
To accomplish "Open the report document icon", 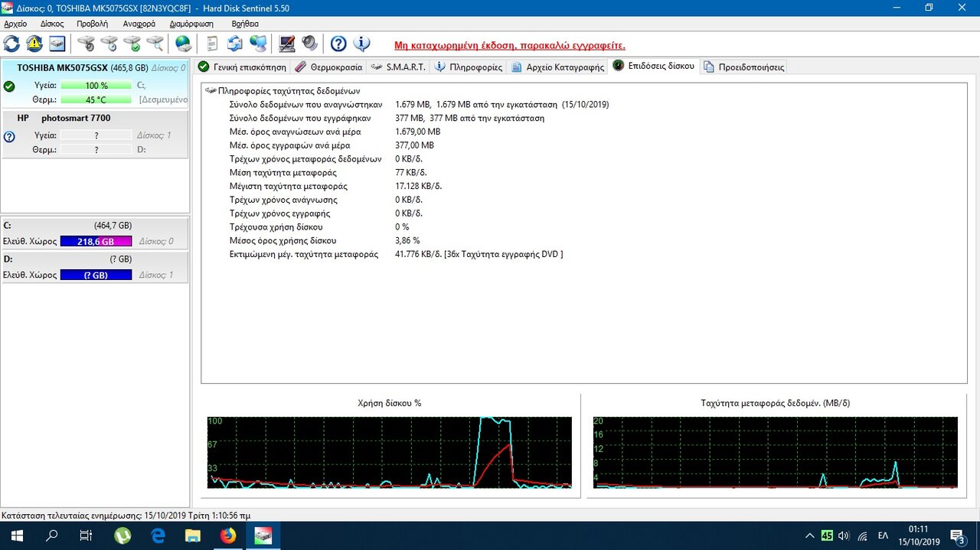I will click(x=213, y=44).
